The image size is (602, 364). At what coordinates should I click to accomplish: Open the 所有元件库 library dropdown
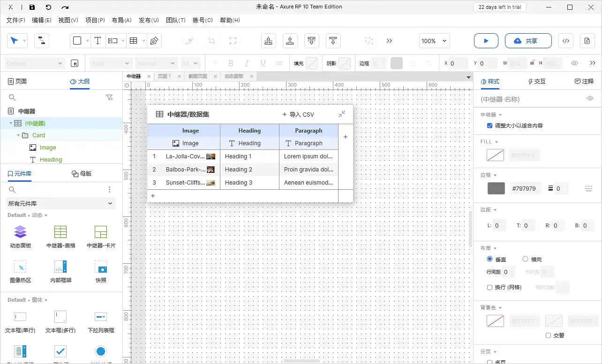point(61,203)
